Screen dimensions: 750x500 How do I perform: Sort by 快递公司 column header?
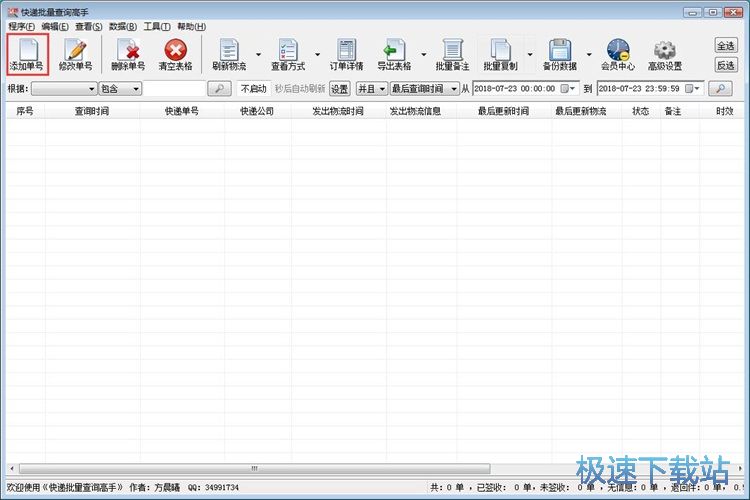(x=257, y=111)
